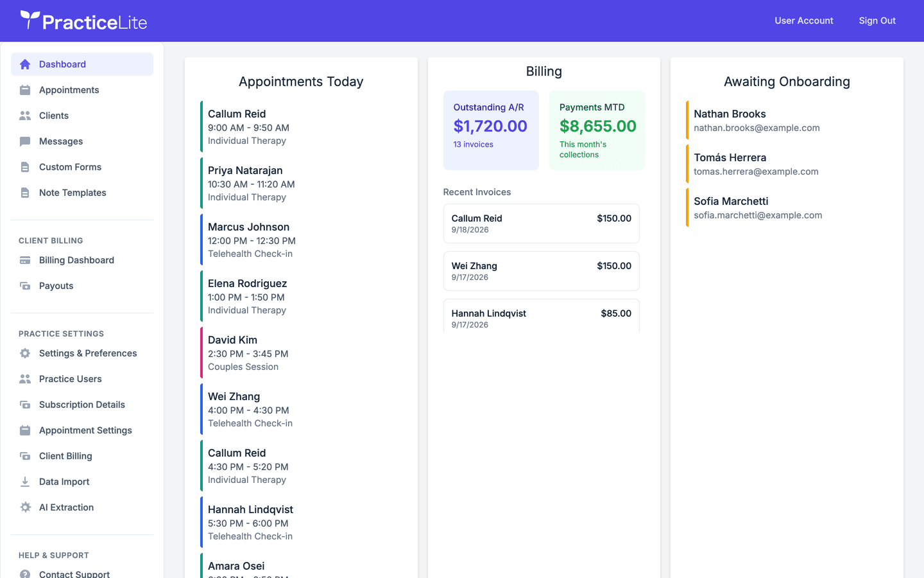Open Note Templates

coord(82,193)
